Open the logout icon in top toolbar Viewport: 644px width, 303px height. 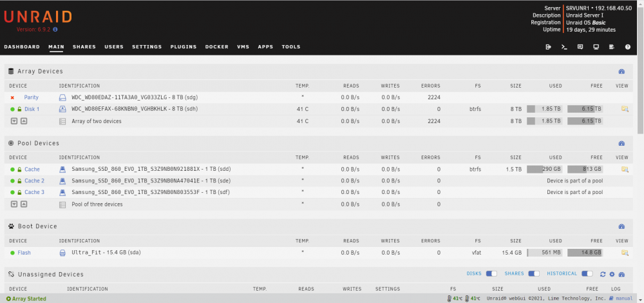coord(548,47)
